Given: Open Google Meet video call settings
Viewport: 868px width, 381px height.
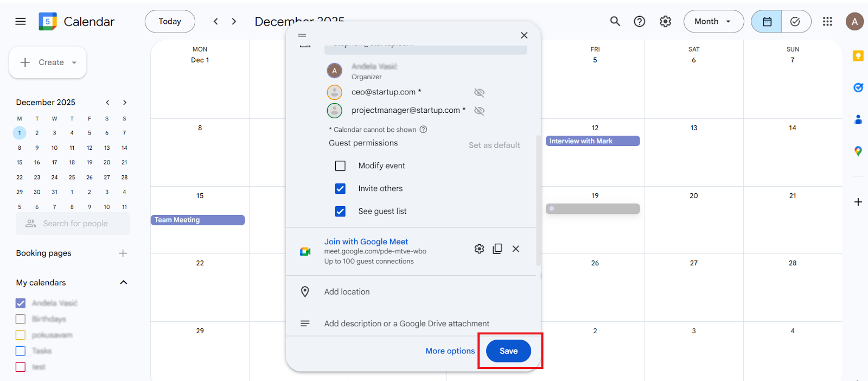Looking at the screenshot, I should click(479, 249).
